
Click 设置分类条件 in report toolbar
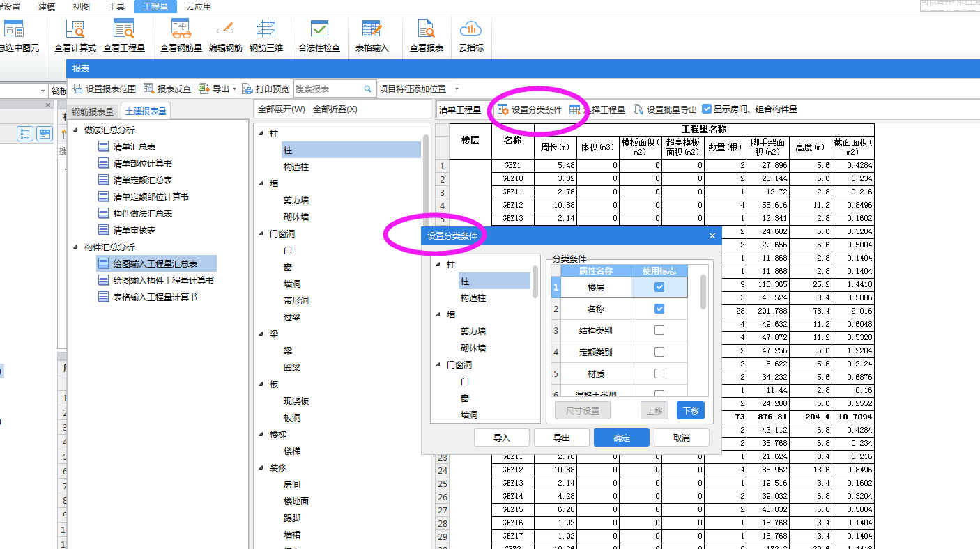530,109
